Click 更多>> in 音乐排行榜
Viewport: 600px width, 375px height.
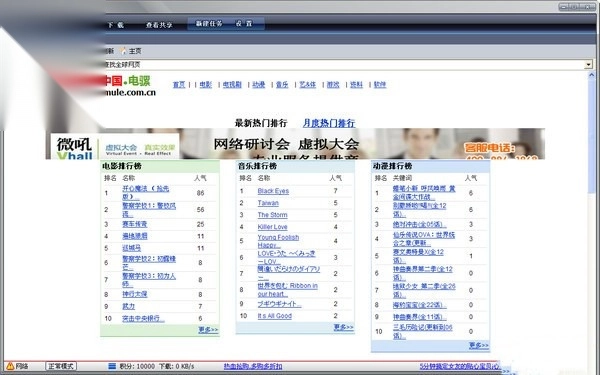click(344, 327)
